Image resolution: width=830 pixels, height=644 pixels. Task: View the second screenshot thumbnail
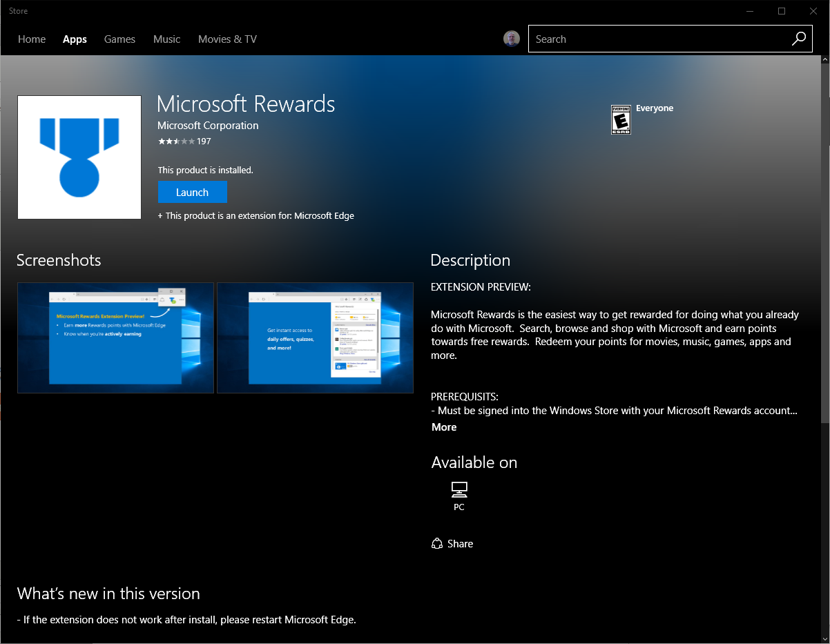(315, 338)
